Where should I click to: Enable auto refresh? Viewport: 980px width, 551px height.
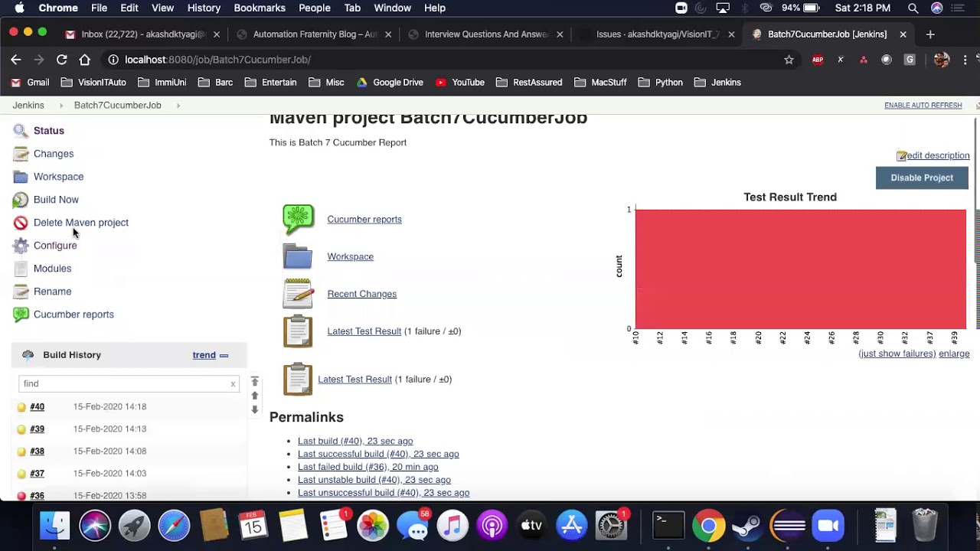tap(923, 106)
